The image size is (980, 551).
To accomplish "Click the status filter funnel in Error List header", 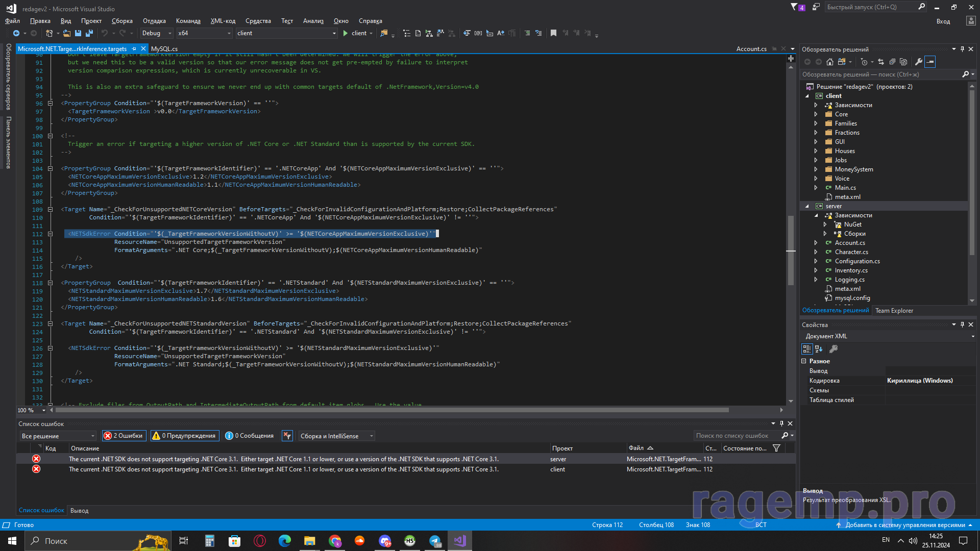I will pos(776,448).
